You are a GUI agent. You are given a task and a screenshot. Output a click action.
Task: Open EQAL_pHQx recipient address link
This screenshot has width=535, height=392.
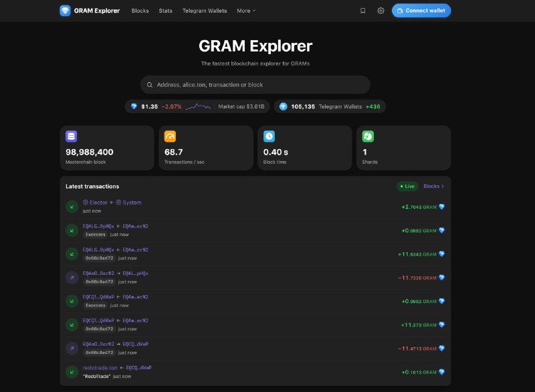[136, 274]
